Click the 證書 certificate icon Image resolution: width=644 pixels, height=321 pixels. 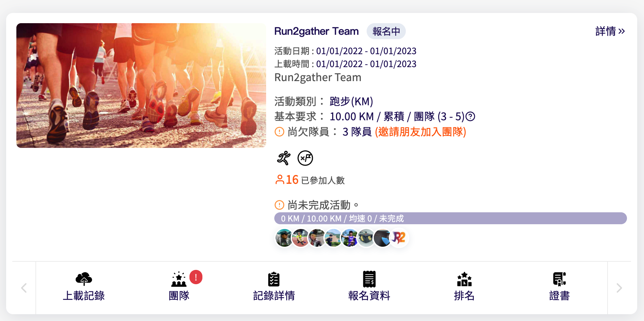click(x=559, y=279)
